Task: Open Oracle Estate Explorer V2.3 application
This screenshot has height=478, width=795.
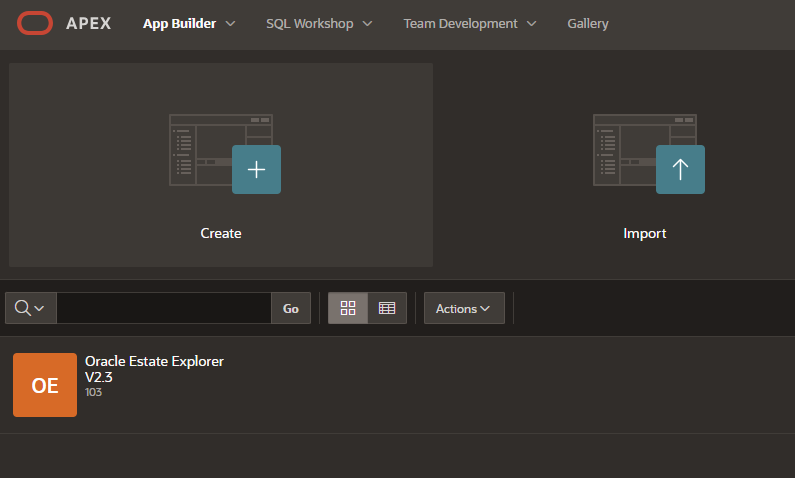Action: pyautogui.click(x=154, y=369)
